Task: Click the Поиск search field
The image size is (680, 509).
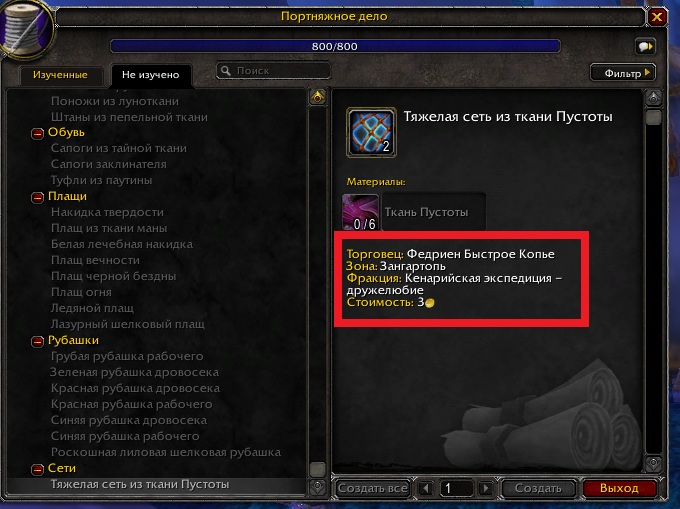Action: (273, 71)
